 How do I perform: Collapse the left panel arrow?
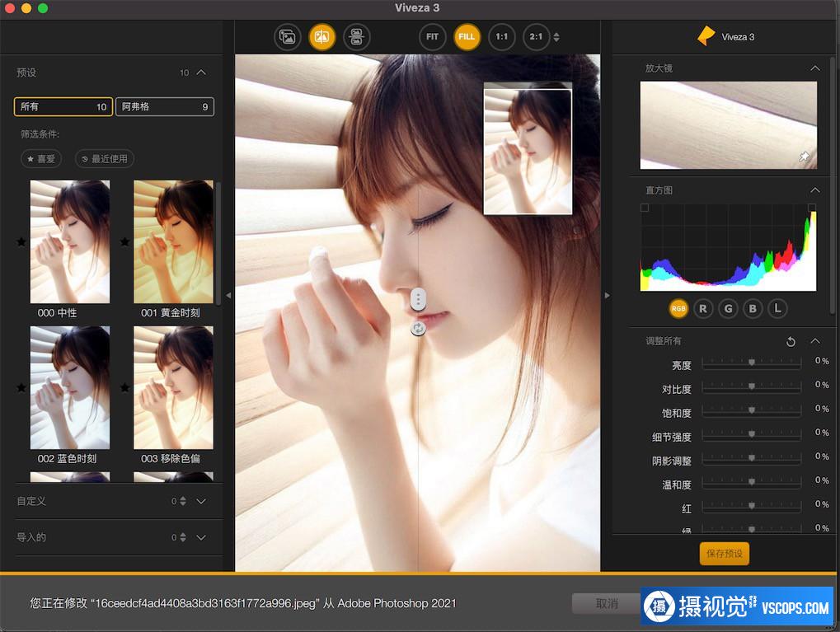(228, 295)
